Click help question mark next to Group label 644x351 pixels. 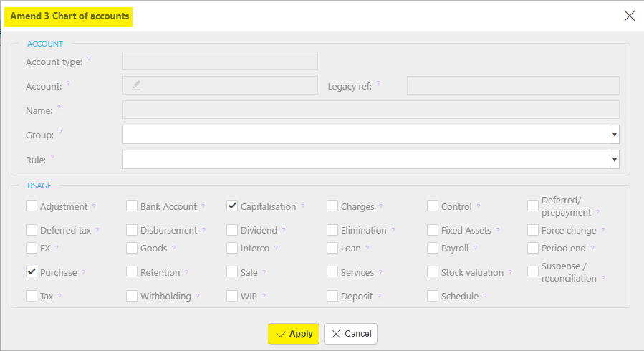click(60, 132)
